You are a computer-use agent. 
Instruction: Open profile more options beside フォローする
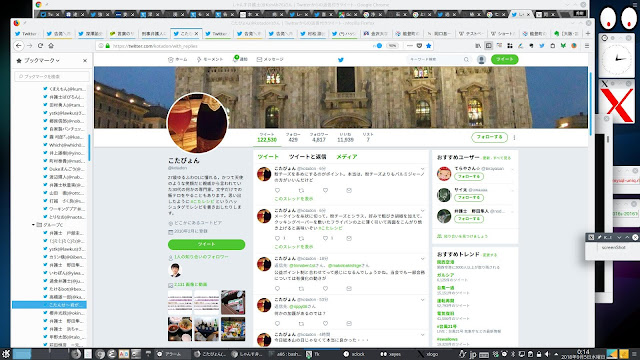coord(514,138)
